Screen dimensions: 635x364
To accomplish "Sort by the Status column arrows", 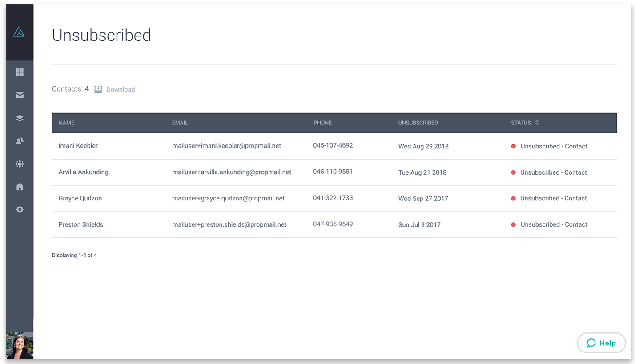I will [x=537, y=123].
